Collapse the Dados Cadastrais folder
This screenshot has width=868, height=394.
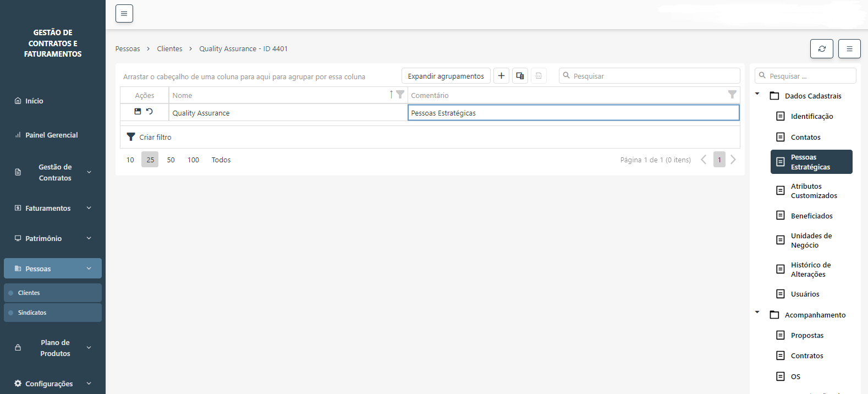[757, 94]
